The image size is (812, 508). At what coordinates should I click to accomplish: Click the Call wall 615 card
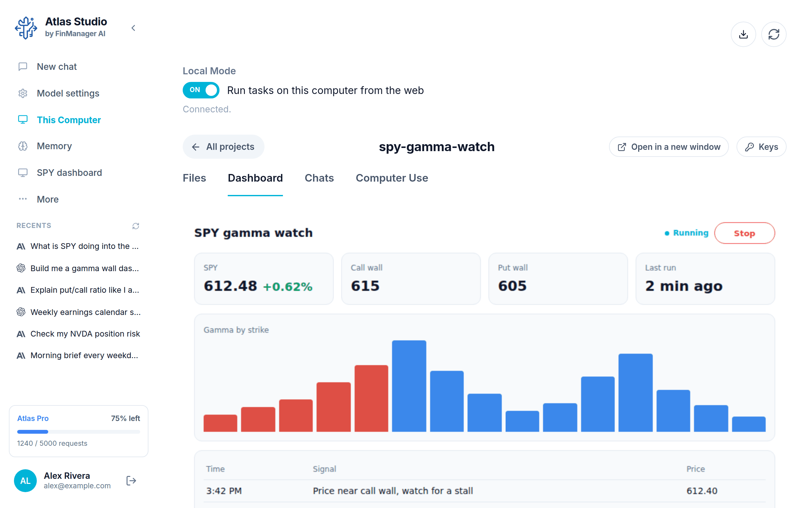click(411, 279)
